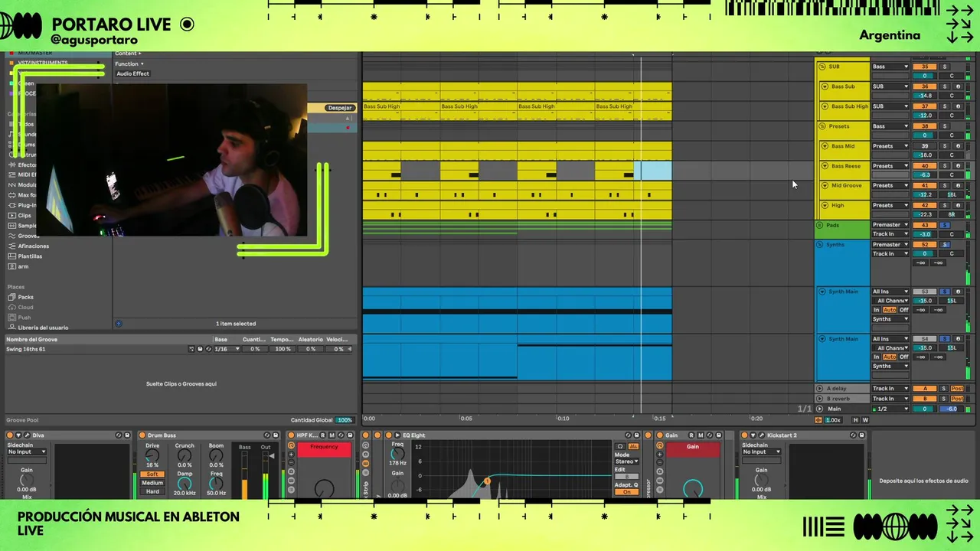Open Mid Groove Presets output dropdown

coord(890,185)
